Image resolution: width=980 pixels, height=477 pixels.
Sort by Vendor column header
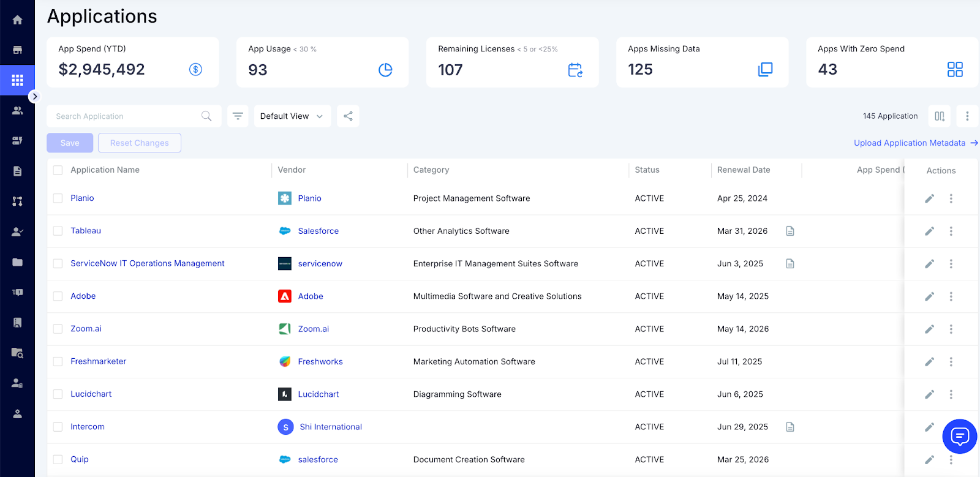(x=292, y=170)
